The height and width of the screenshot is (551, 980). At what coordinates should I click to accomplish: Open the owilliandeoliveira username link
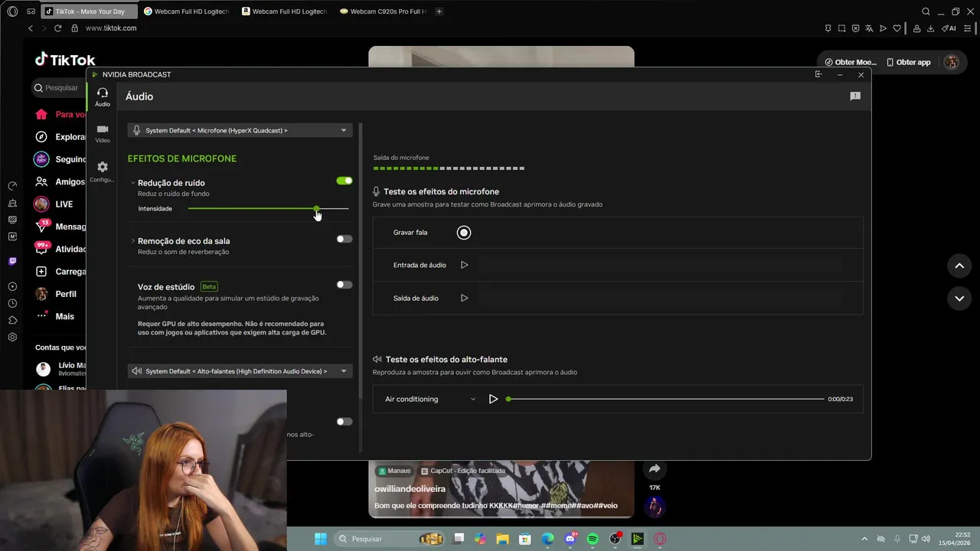tap(410, 488)
